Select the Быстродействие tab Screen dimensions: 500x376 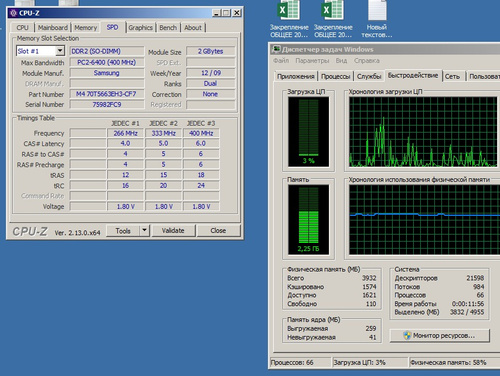click(x=413, y=75)
